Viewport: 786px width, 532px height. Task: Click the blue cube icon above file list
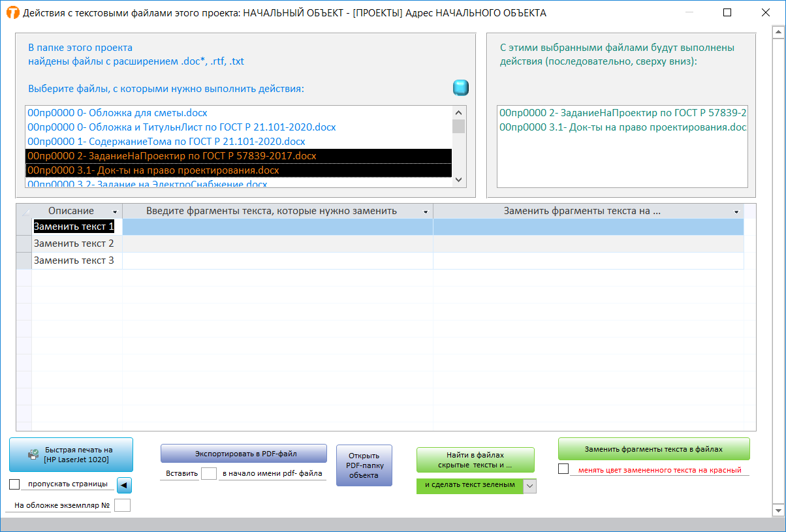[x=461, y=88]
